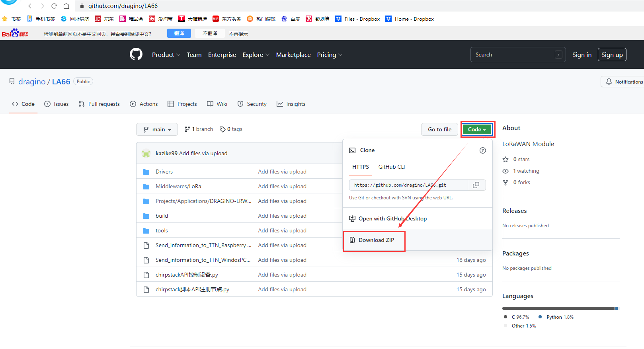Click the 1 branch link
The image size is (644, 349).
[199, 129]
